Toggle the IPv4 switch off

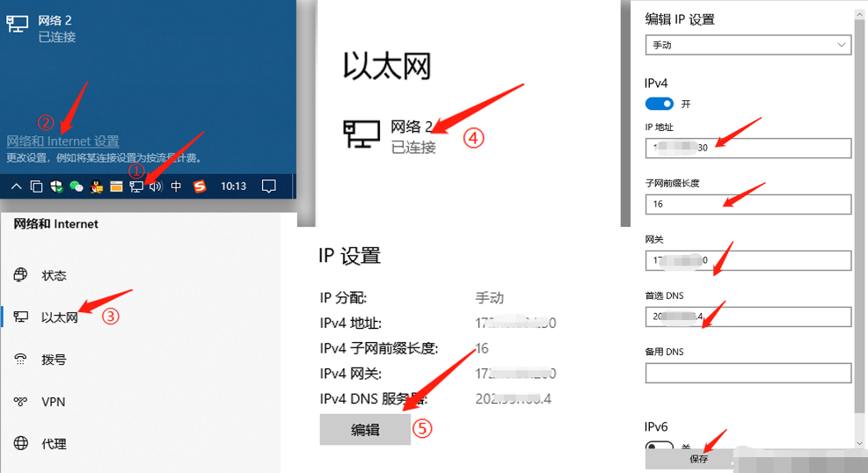coord(660,104)
